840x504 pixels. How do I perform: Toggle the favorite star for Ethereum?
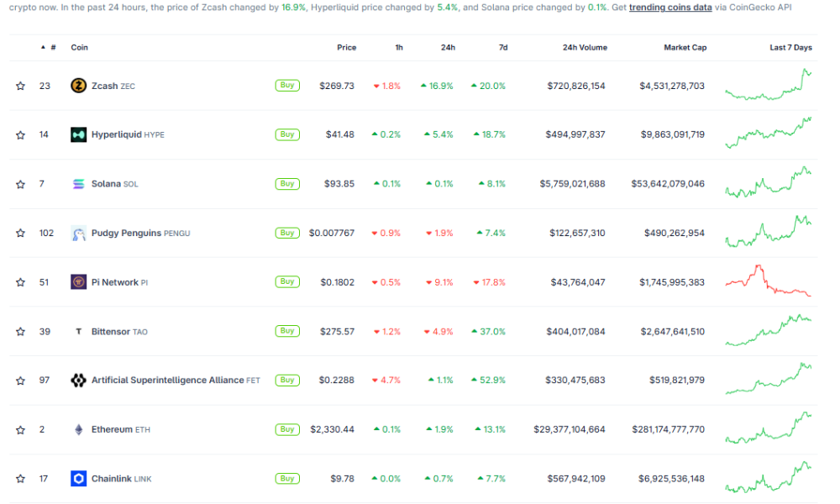coord(19,429)
